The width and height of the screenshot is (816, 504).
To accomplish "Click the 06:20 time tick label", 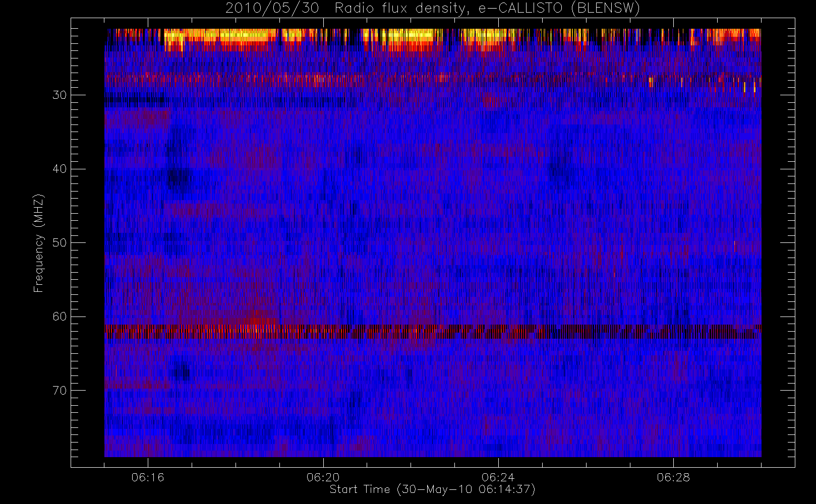I will click(323, 477).
